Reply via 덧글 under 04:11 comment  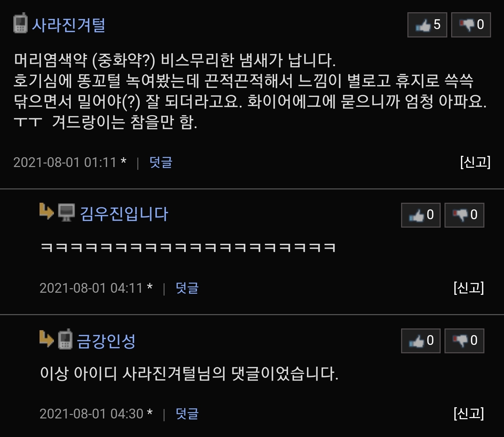(x=187, y=288)
